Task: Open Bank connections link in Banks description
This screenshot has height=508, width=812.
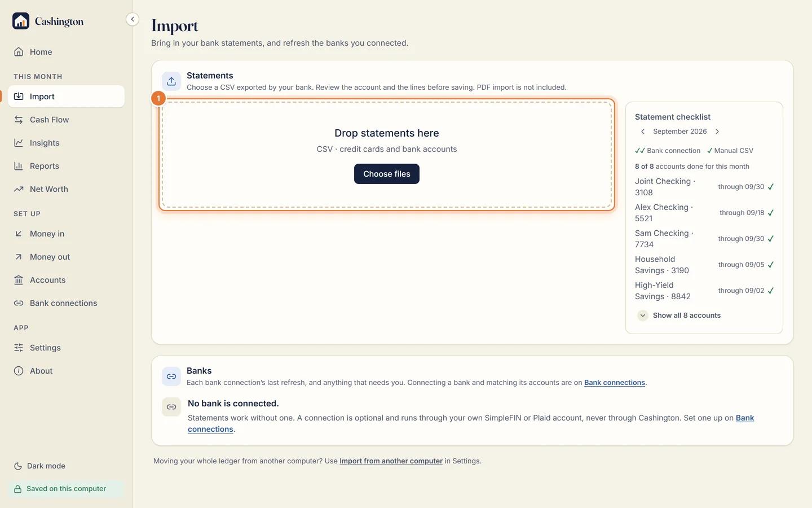Action: pyautogui.click(x=615, y=383)
